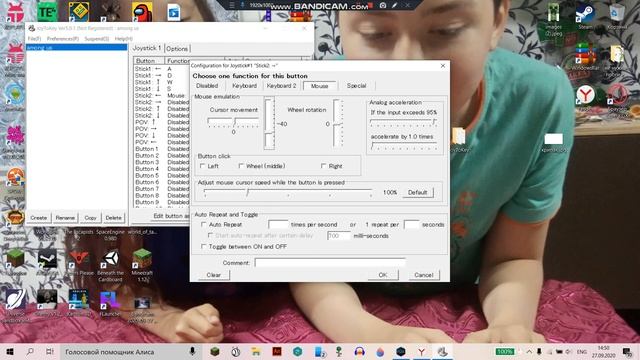Click Create profile button
The image size is (640, 360).
(x=39, y=218)
